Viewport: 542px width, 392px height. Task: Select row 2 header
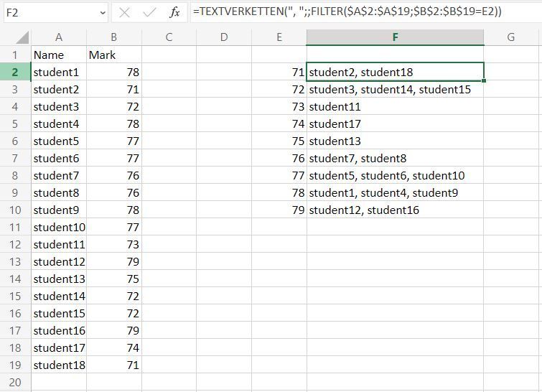tap(15, 72)
